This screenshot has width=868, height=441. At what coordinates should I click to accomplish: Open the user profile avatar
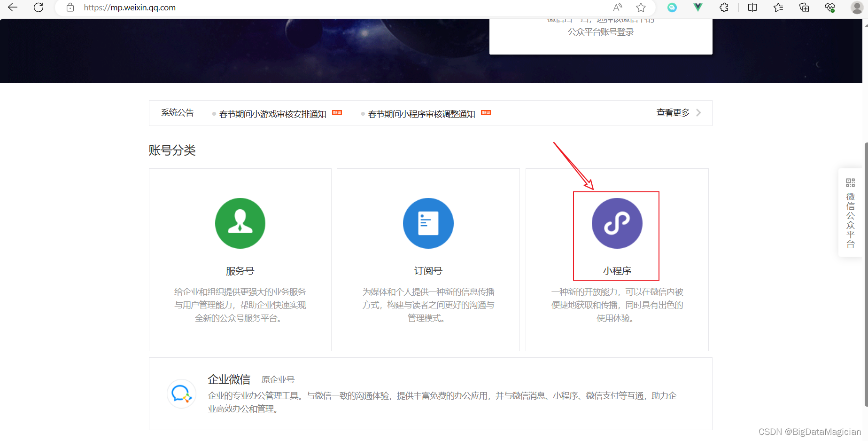click(x=857, y=8)
